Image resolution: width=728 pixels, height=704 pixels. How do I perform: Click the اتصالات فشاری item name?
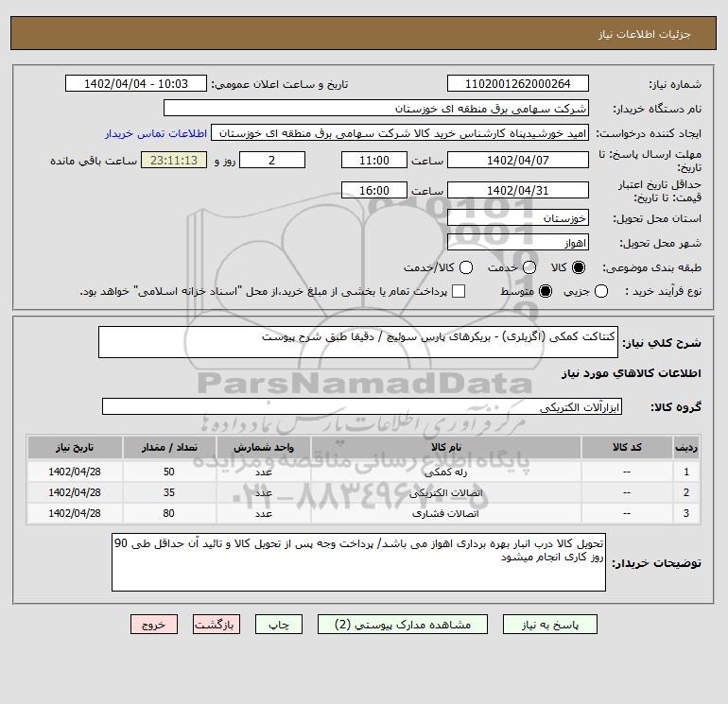click(x=446, y=514)
